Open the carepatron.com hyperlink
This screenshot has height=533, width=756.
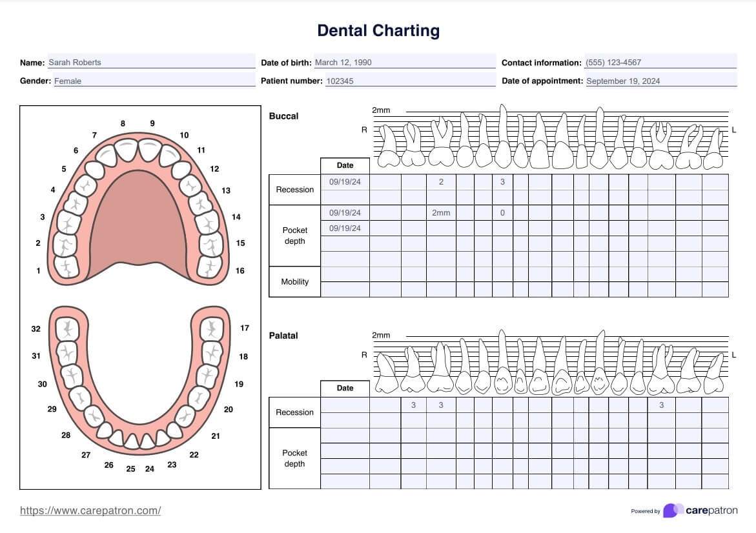[89, 510]
